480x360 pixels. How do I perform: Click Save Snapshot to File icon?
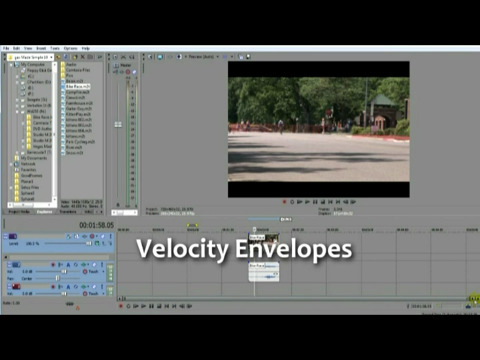[x=248, y=57]
